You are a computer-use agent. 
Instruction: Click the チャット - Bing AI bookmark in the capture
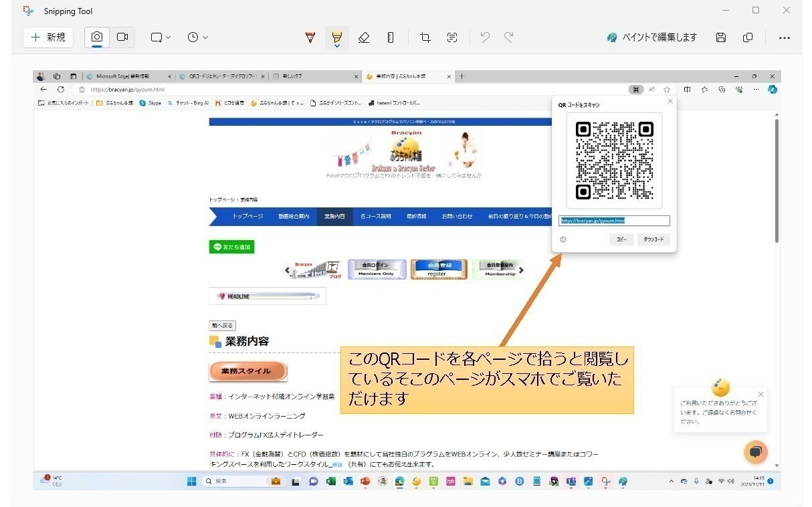point(188,103)
